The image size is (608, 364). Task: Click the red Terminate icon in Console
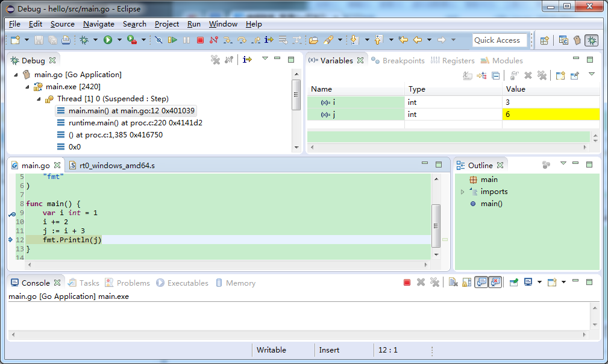407,283
